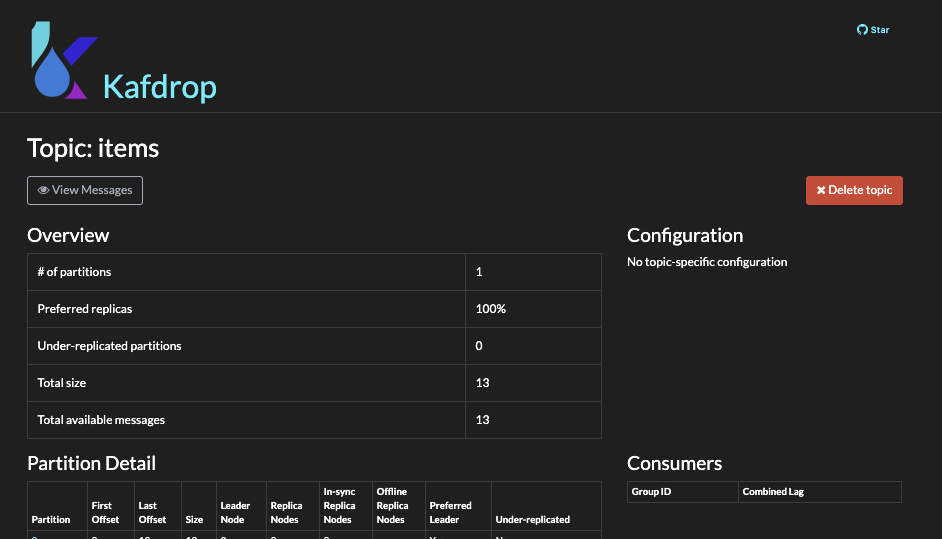Screen dimensions: 942x539
Task: Click the Configuration section heading
Action: 685,235
